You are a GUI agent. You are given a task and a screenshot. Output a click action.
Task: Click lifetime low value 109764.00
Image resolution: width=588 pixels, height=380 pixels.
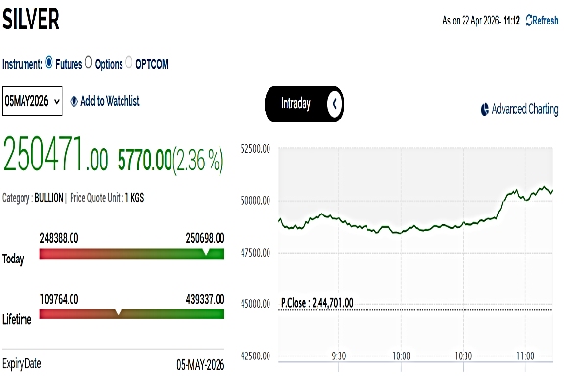point(59,299)
